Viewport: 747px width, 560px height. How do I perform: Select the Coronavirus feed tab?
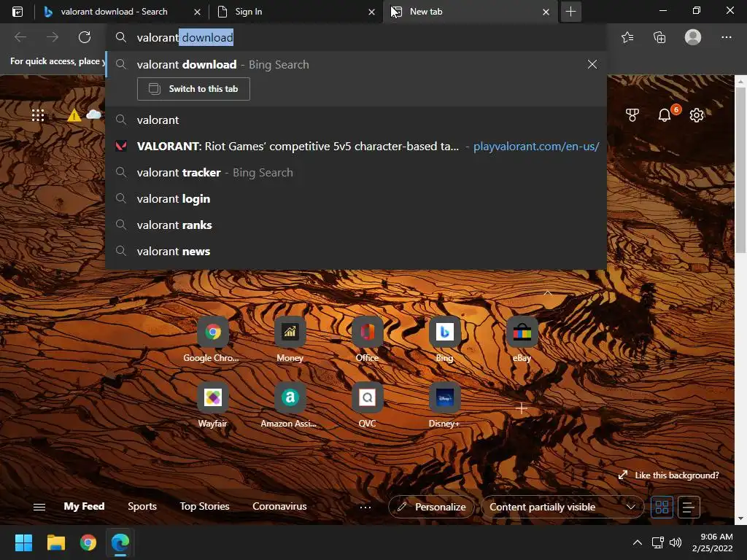(x=279, y=506)
